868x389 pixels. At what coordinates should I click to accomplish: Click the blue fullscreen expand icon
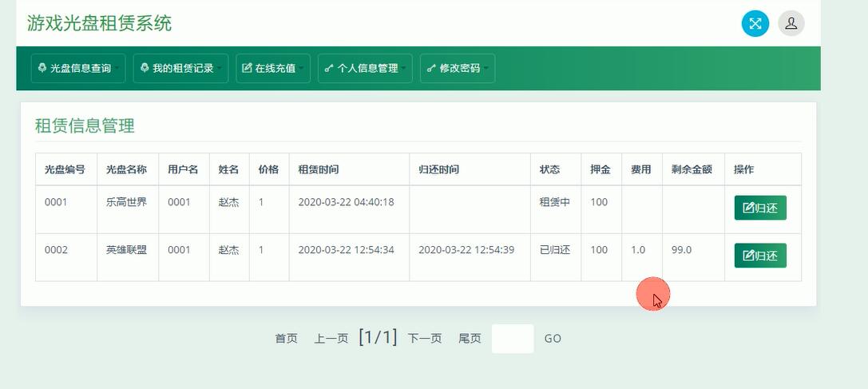click(x=755, y=23)
